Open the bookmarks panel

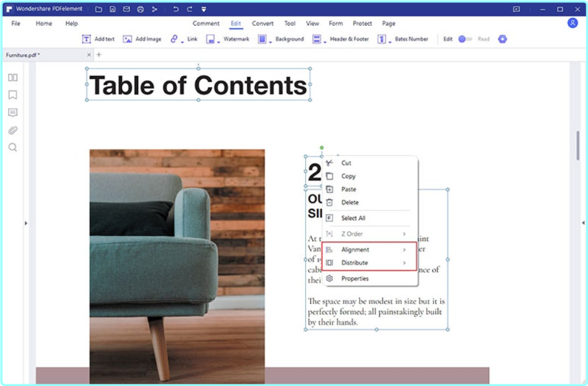click(13, 95)
